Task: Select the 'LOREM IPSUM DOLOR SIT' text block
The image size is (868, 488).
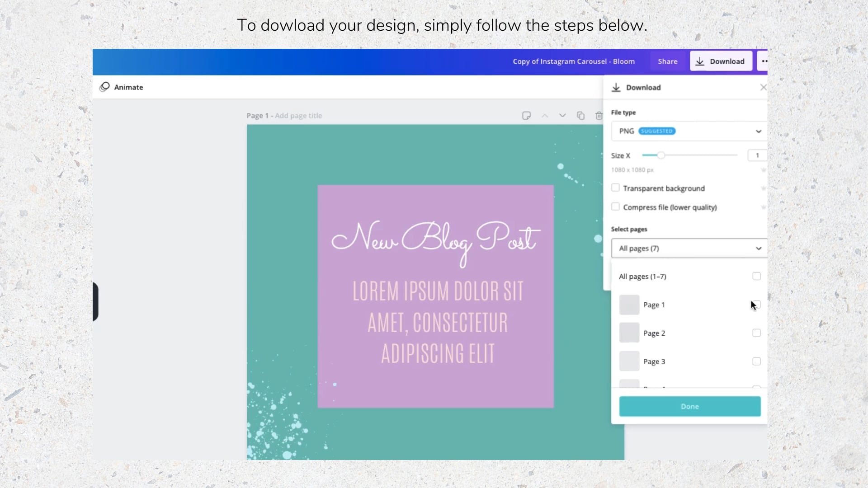Action: point(438,322)
